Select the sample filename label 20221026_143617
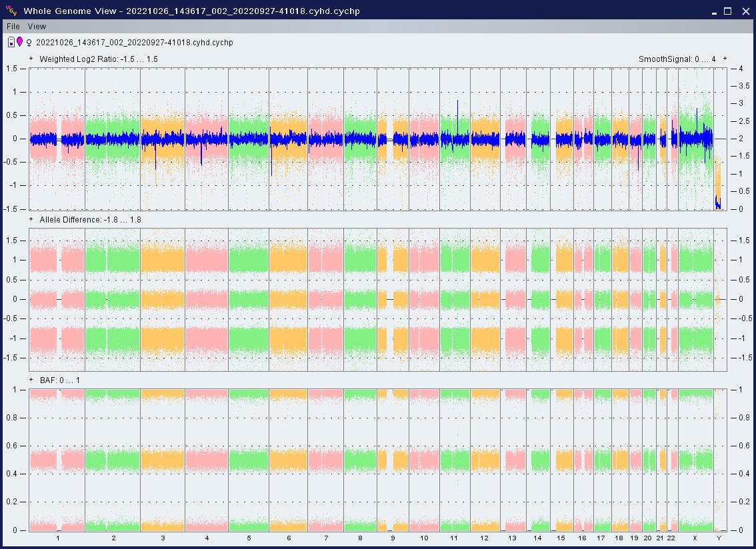Screen dimensions: 756x549 point(134,43)
